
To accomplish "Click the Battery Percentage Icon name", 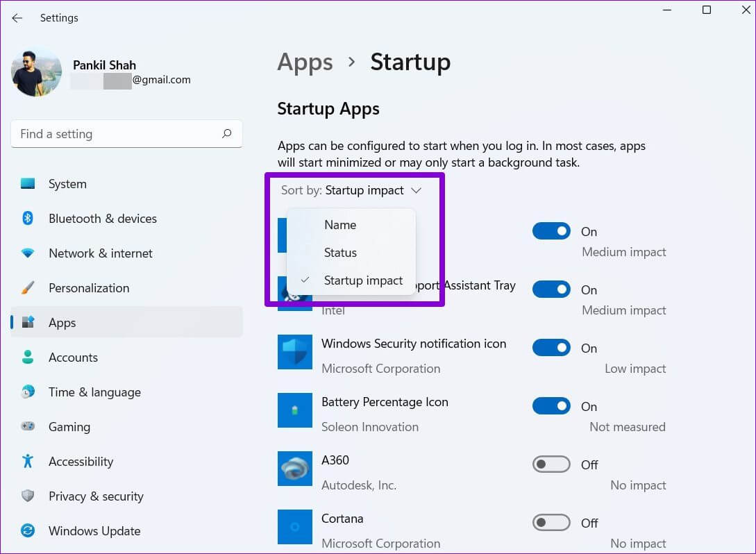I will pyautogui.click(x=385, y=402).
